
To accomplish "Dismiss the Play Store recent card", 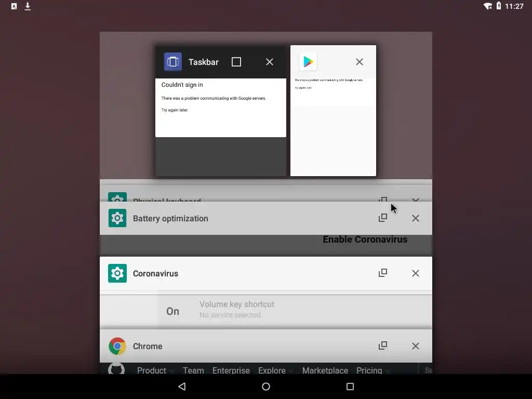I will pos(360,62).
